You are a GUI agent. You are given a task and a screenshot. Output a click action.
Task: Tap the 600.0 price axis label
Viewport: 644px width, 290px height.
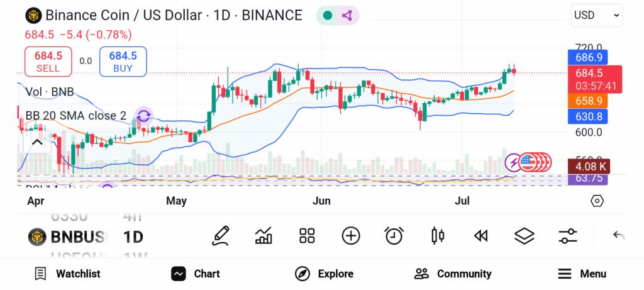click(x=588, y=133)
